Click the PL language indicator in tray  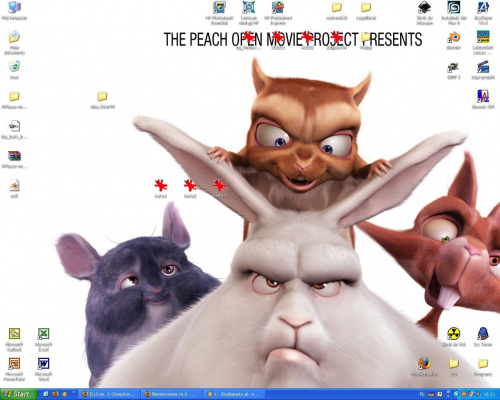(x=422, y=394)
